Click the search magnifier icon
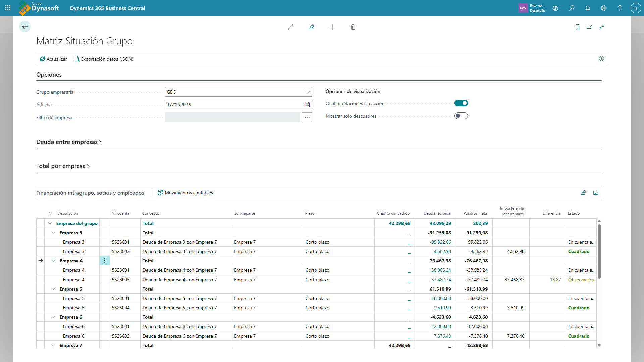The height and width of the screenshot is (362, 644). [x=572, y=8]
